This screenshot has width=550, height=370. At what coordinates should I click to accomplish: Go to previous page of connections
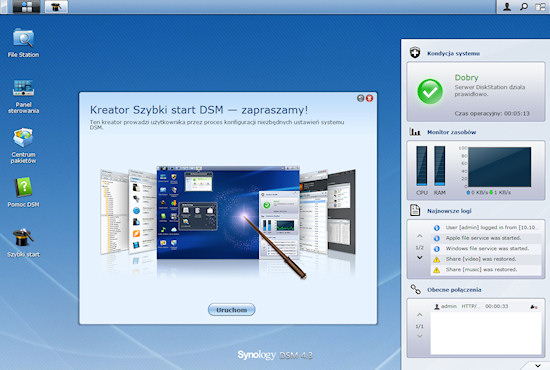coord(420,315)
